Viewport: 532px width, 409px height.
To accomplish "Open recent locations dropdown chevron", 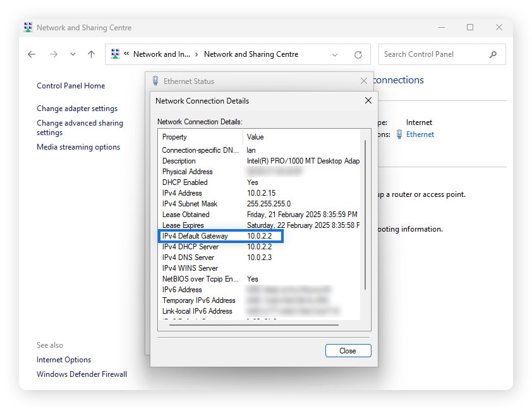I will [x=73, y=54].
